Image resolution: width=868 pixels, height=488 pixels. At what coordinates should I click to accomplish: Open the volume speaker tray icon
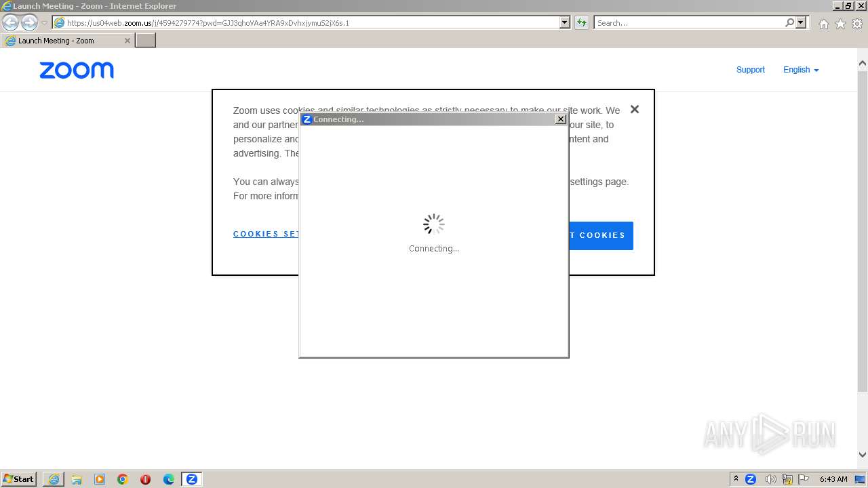coord(770,479)
